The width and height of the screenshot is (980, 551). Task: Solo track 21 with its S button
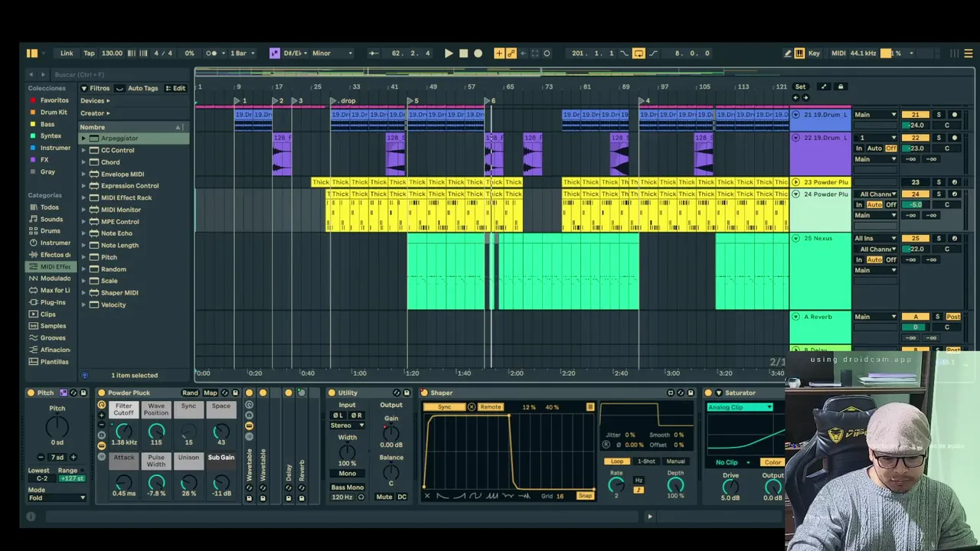pos(939,115)
